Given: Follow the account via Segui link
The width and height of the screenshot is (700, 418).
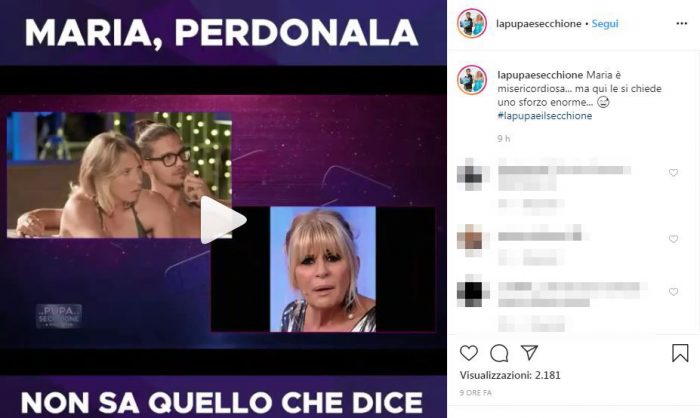Looking at the screenshot, I should 605,24.
